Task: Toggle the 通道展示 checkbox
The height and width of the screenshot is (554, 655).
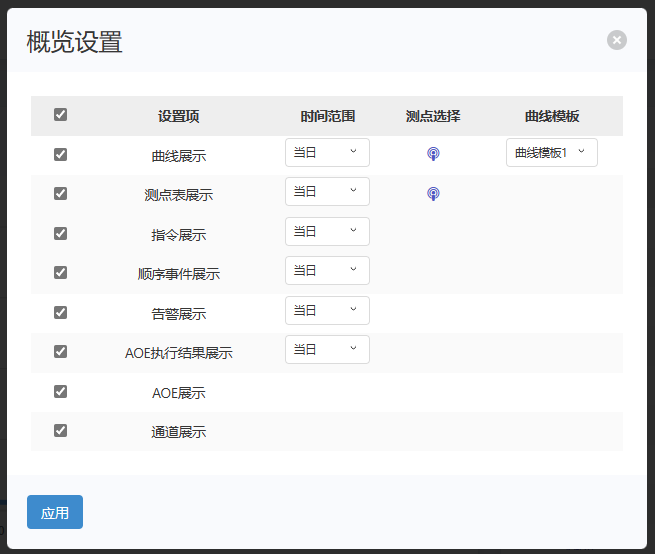Action: point(61,430)
